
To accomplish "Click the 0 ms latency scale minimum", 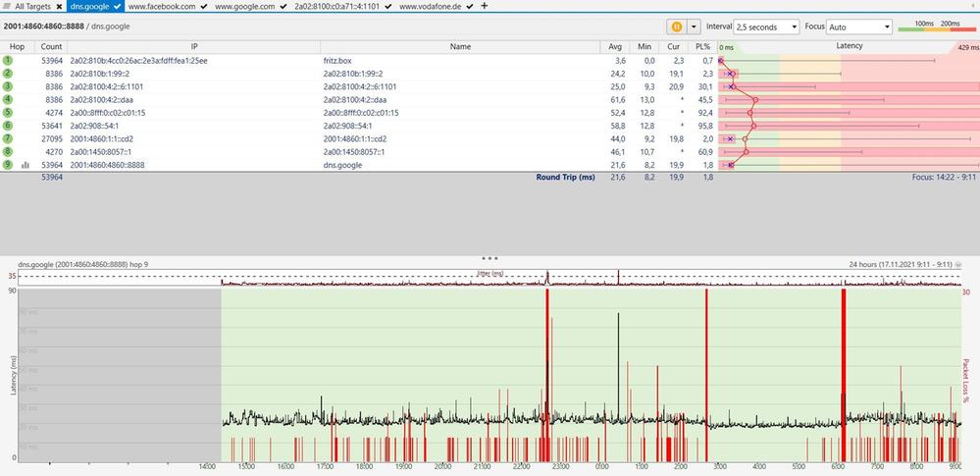I will click(x=726, y=47).
